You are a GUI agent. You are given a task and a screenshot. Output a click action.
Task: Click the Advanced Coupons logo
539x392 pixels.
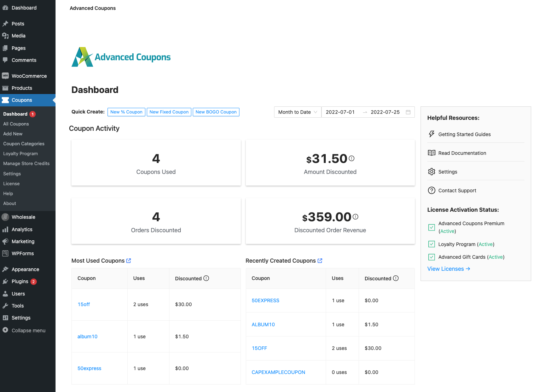[x=121, y=57]
